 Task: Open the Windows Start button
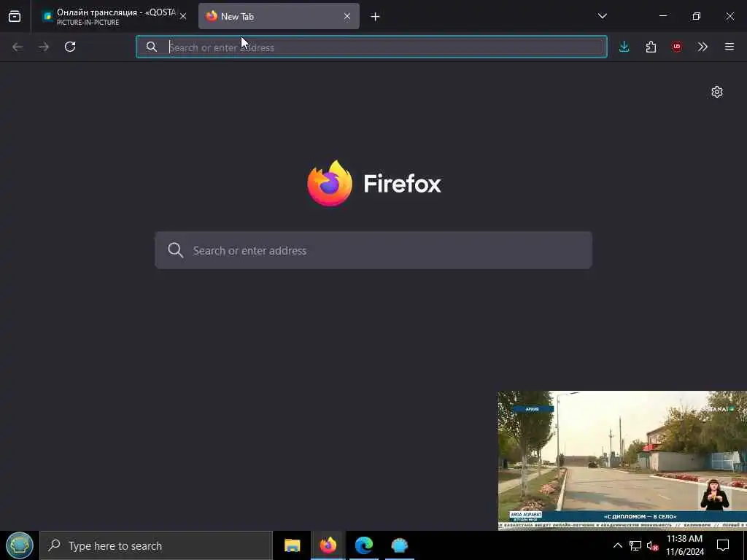(20, 545)
